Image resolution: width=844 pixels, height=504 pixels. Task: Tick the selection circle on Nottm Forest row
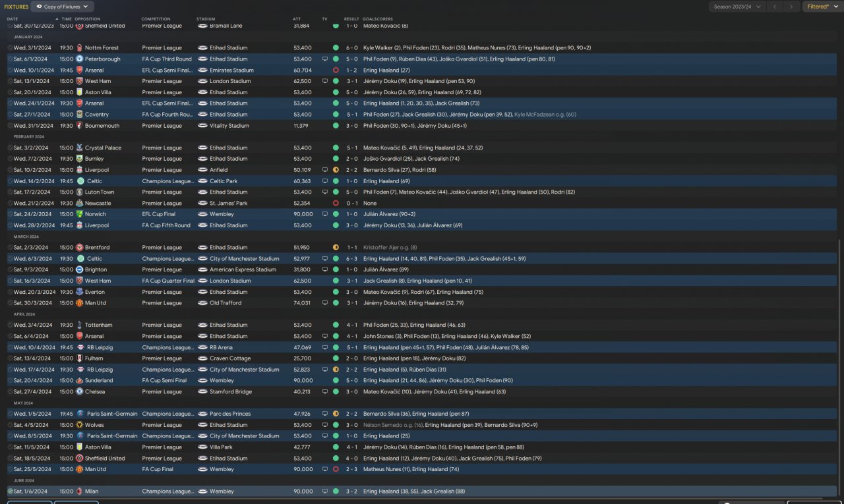(x=10, y=48)
